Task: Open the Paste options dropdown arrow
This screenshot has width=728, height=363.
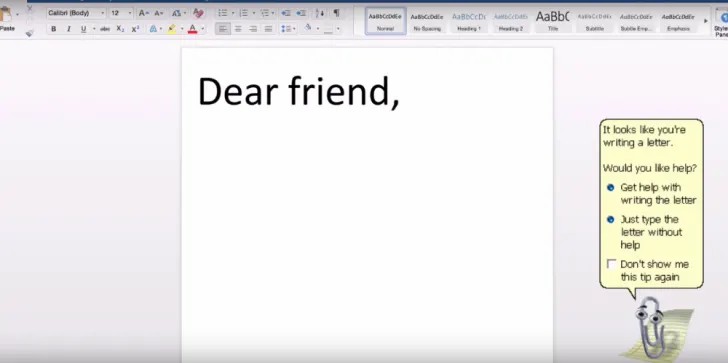Action: (x=18, y=15)
